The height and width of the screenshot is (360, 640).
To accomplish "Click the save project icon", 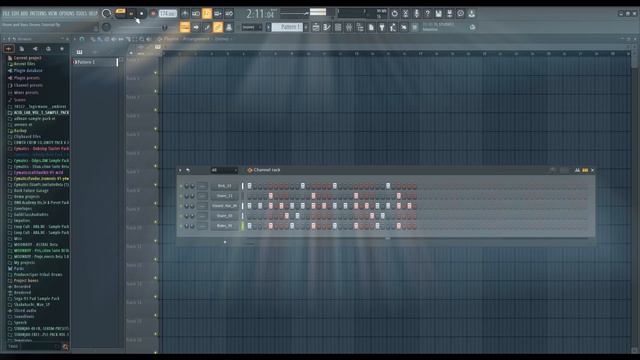I will 438,13.
